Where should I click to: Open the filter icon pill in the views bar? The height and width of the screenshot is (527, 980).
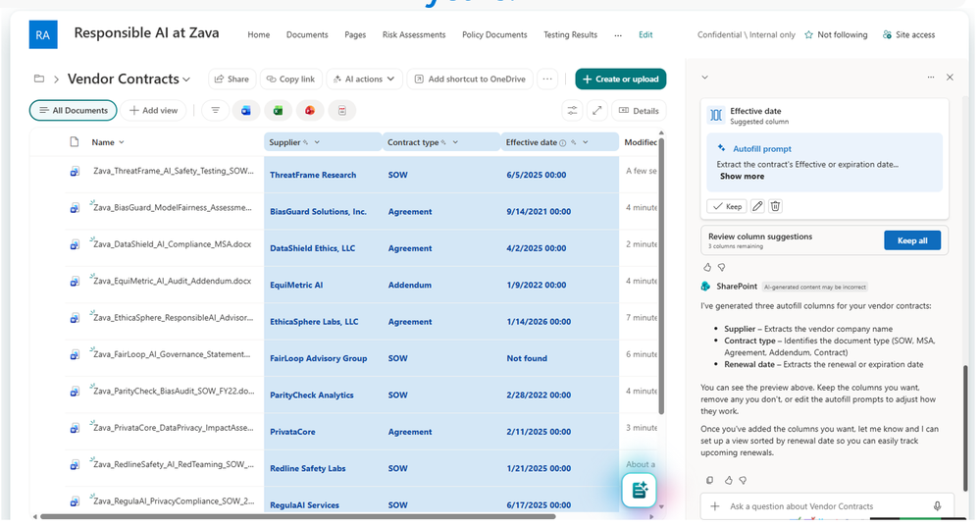[x=215, y=111]
